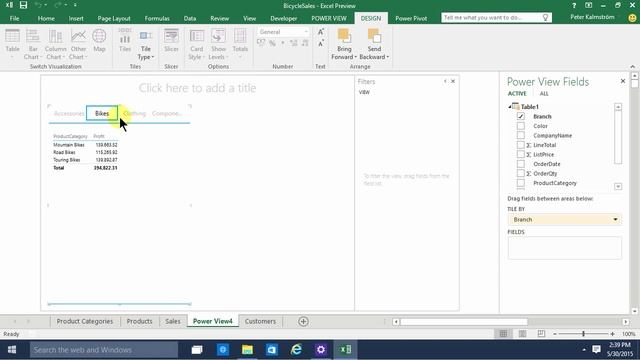The height and width of the screenshot is (360, 640).
Task: Open the Totals options
Action: coord(240,44)
